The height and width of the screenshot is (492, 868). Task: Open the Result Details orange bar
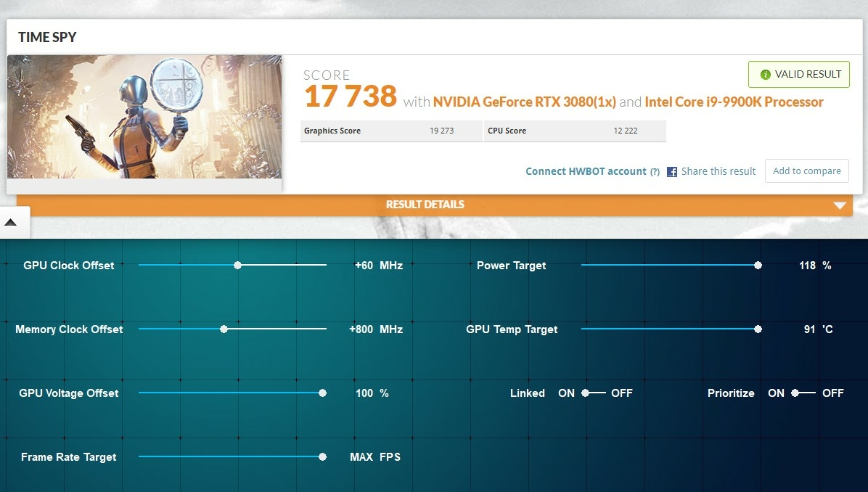435,205
